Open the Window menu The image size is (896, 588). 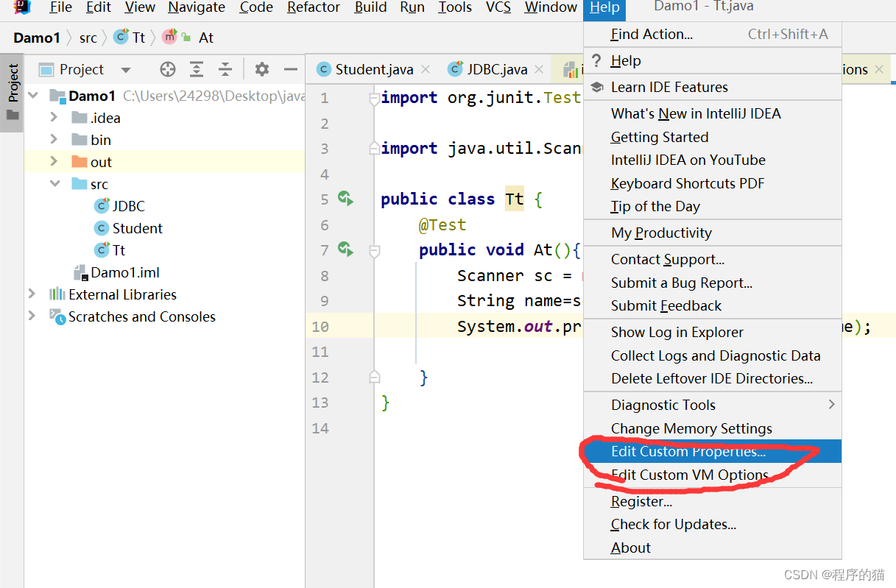551,7
